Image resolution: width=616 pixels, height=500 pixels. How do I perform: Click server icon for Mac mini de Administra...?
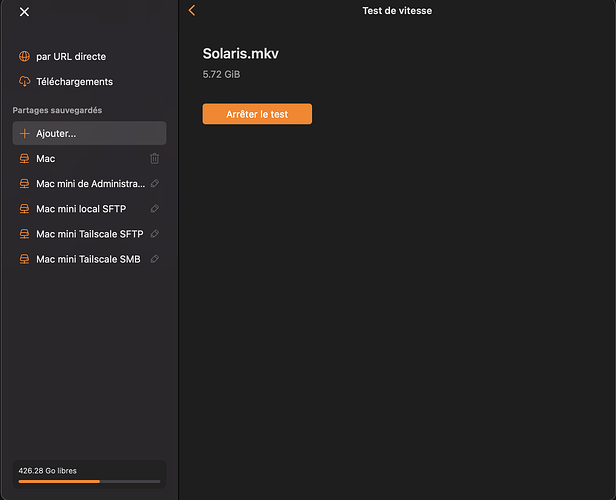point(24,184)
